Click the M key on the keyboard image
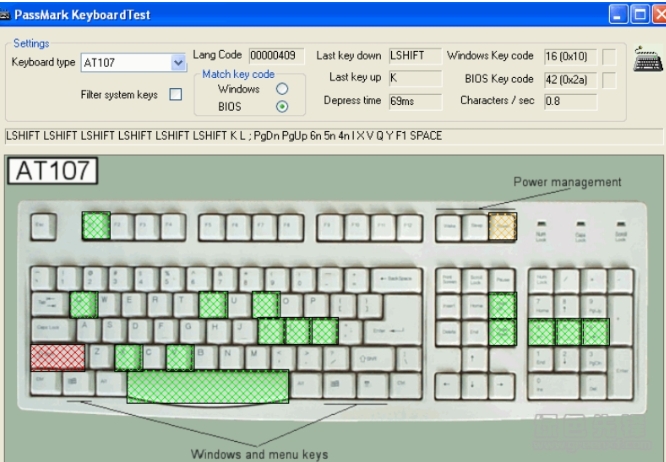666x462 pixels. click(258, 357)
